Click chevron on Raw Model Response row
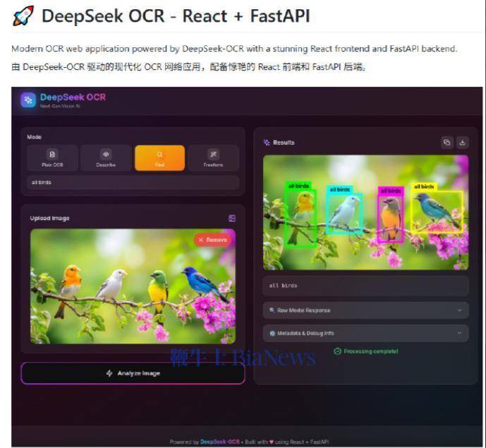This screenshot has height=448, width=486. pyautogui.click(x=460, y=310)
